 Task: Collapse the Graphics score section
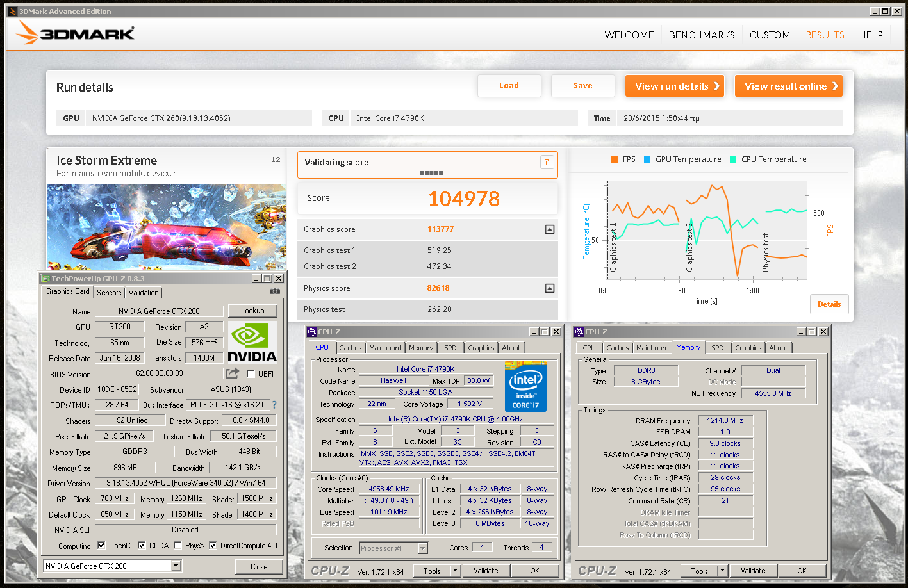pyautogui.click(x=549, y=229)
